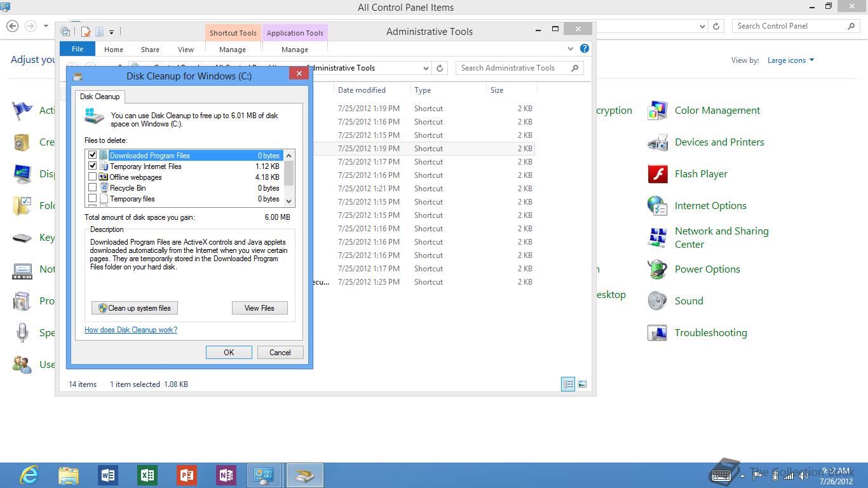
Task: Show hidden system tray icons
Action: (742, 475)
